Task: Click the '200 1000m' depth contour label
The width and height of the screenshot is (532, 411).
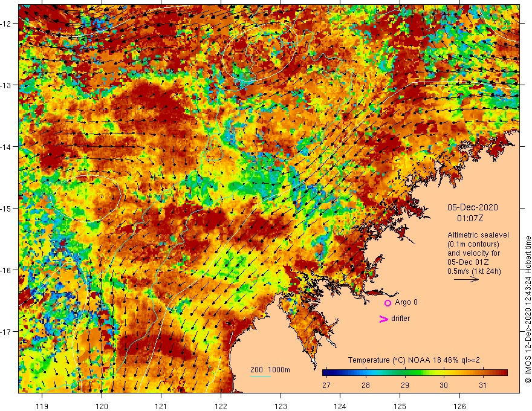Action: point(270,370)
